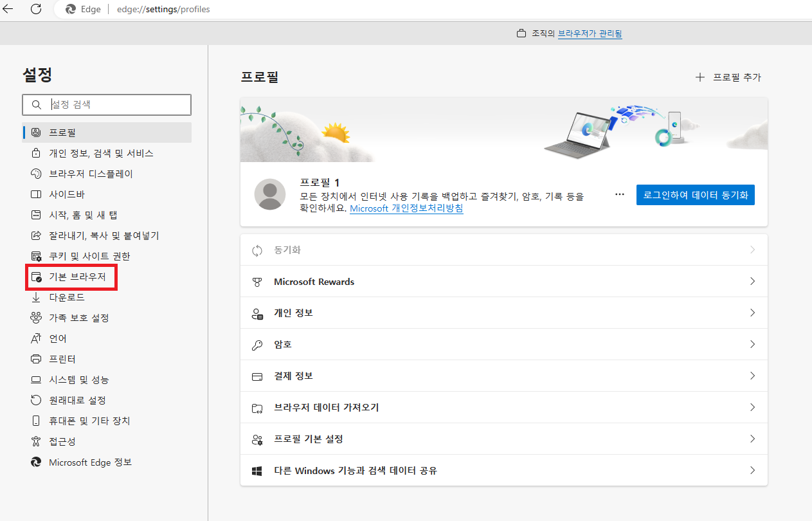
Task: Click the Microsoft Rewards trophy icon
Action: coord(257,282)
